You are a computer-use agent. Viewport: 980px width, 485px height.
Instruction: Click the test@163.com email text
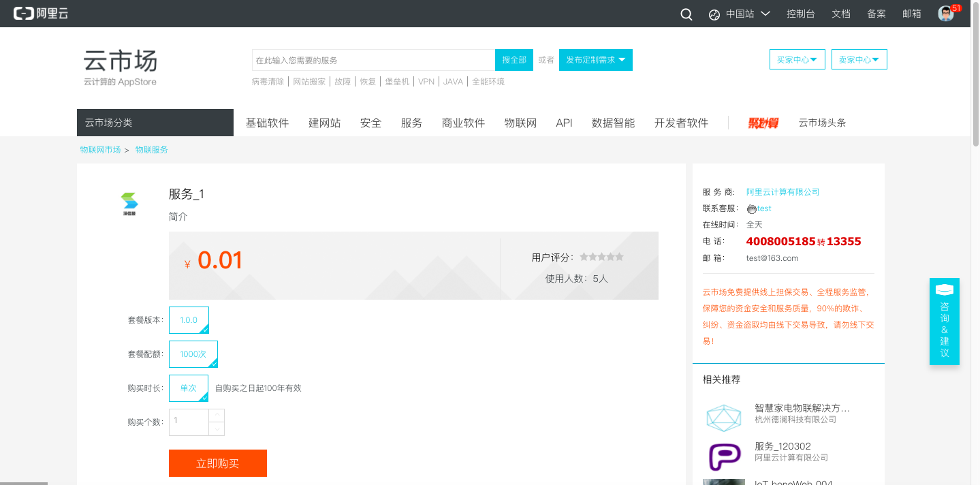772,258
